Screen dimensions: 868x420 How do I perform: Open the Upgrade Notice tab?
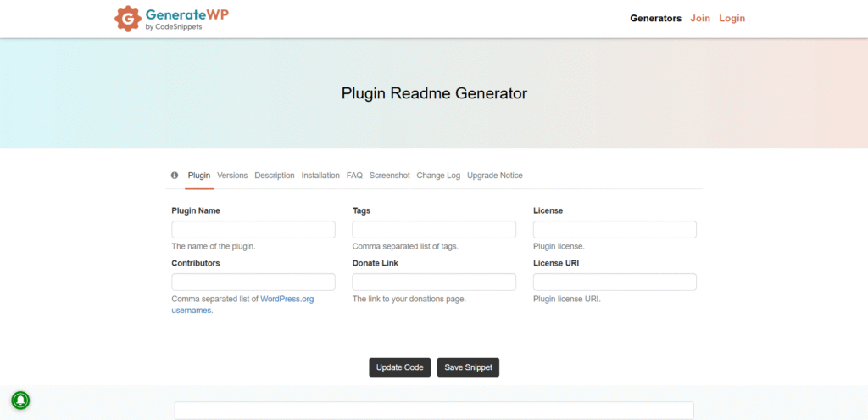click(x=494, y=176)
